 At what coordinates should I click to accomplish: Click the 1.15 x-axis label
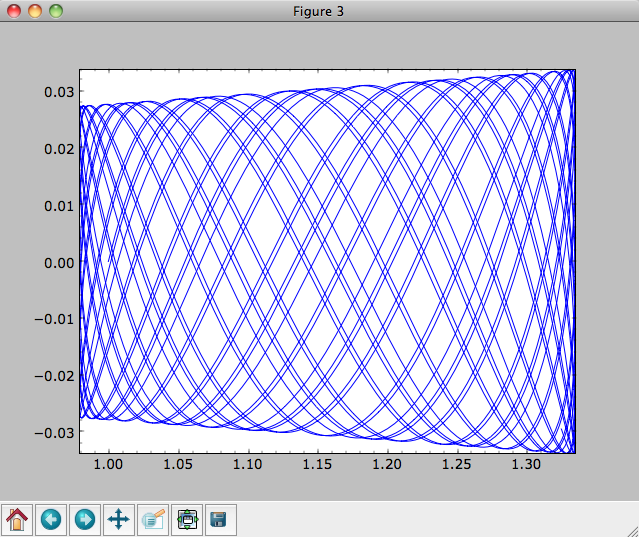click(317, 464)
